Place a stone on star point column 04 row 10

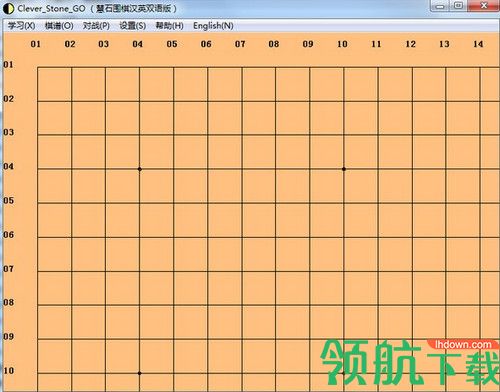pyautogui.click(x=139, y=373)
